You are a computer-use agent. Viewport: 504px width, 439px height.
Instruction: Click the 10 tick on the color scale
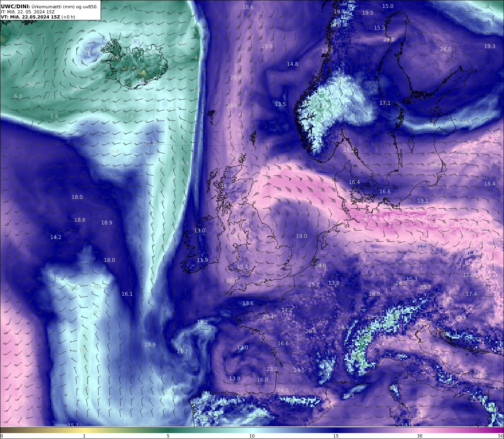coord(252,436)
